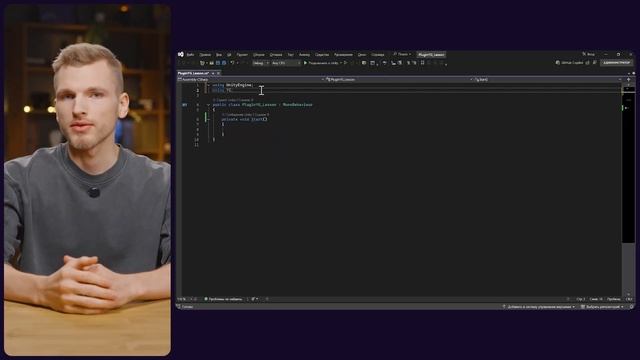Click the Save All toolbar icon
Viewport: 640px width, 360px height.
(224, 63)
